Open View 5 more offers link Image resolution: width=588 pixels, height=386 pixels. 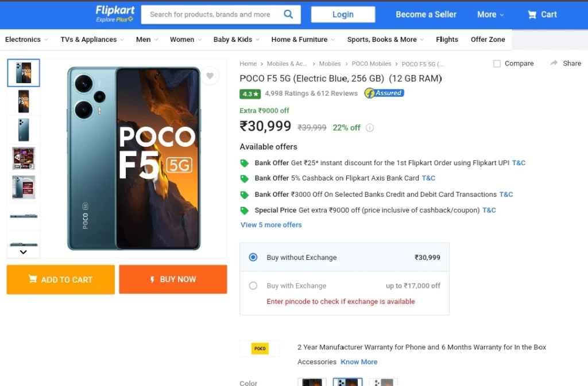(271, 225)
